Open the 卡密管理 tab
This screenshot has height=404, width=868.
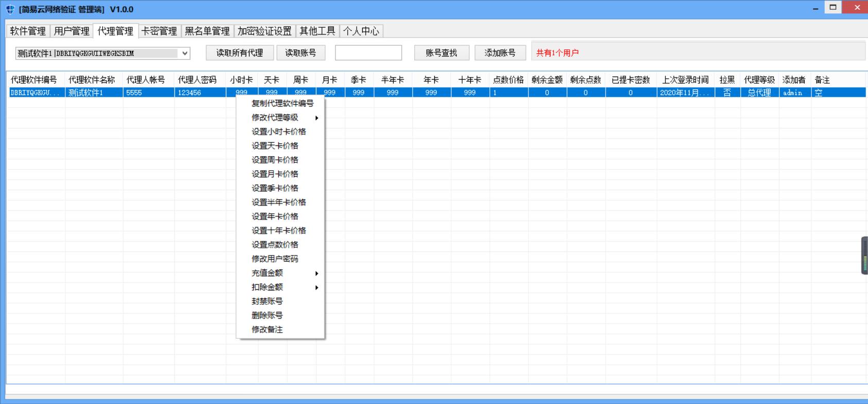pyautogui.click(x=159, y=31)
